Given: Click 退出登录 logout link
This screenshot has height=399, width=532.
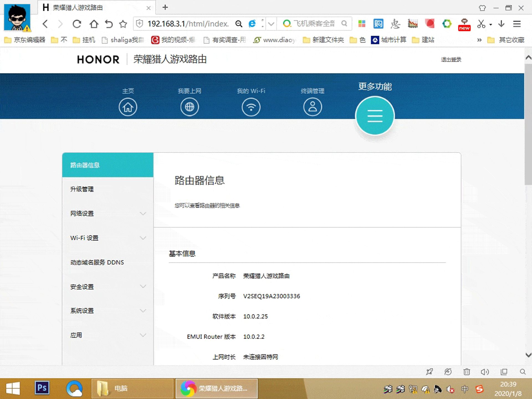Looking at the screenshot, I should 451,60.
